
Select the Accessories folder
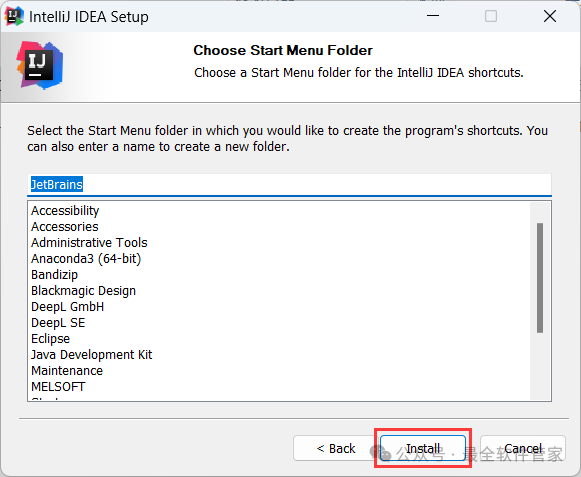click(65, 226)
